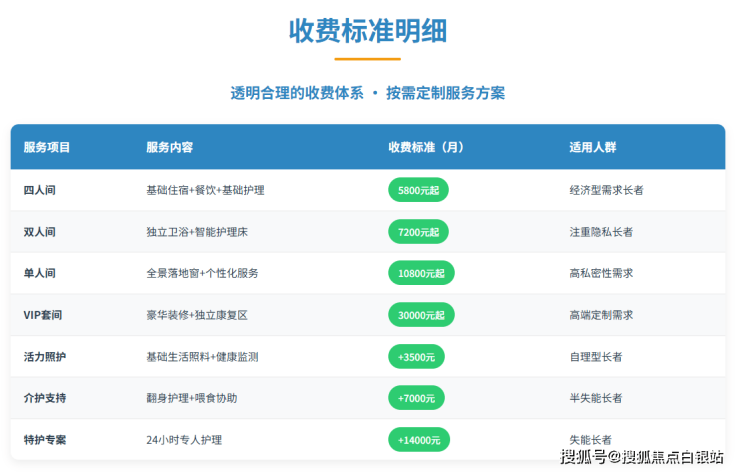This screenshot has height=473, width=740.
Task: Click the 适用人群 column header
Action: click(x=593, y=147)
